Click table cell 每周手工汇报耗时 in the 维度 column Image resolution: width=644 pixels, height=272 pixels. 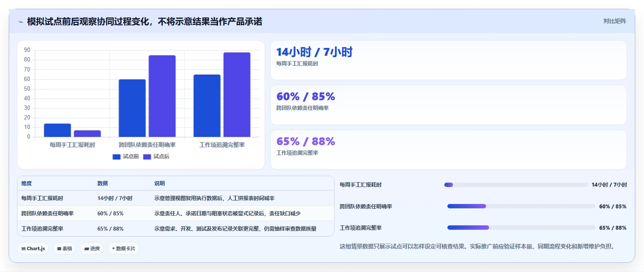(42, 198)
